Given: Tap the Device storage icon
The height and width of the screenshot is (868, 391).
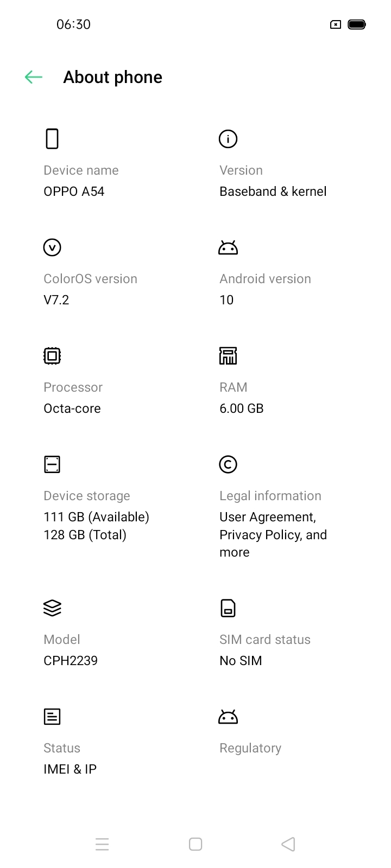Looking at the screenshot, I should pyautogui.click(x=52, y=464).
